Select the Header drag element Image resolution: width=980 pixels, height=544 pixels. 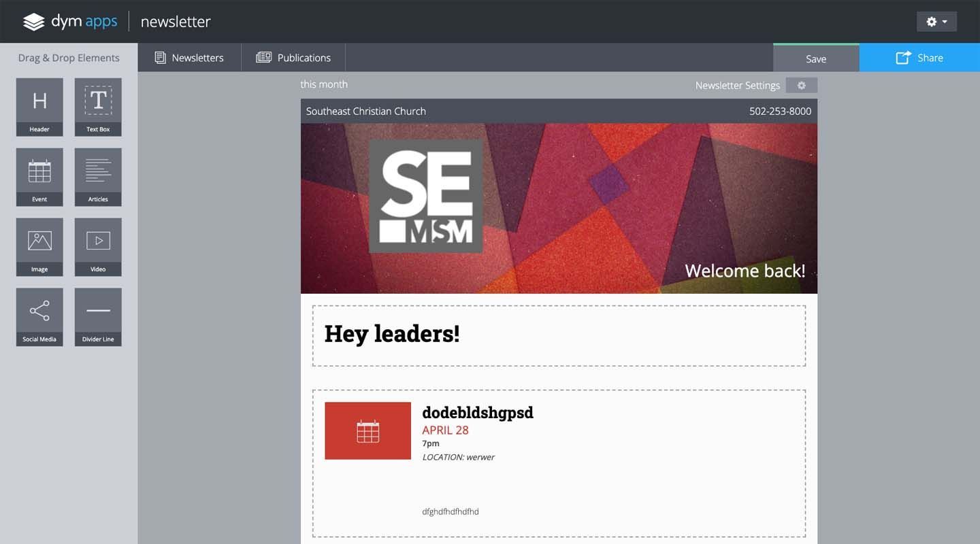pos(39,107)
